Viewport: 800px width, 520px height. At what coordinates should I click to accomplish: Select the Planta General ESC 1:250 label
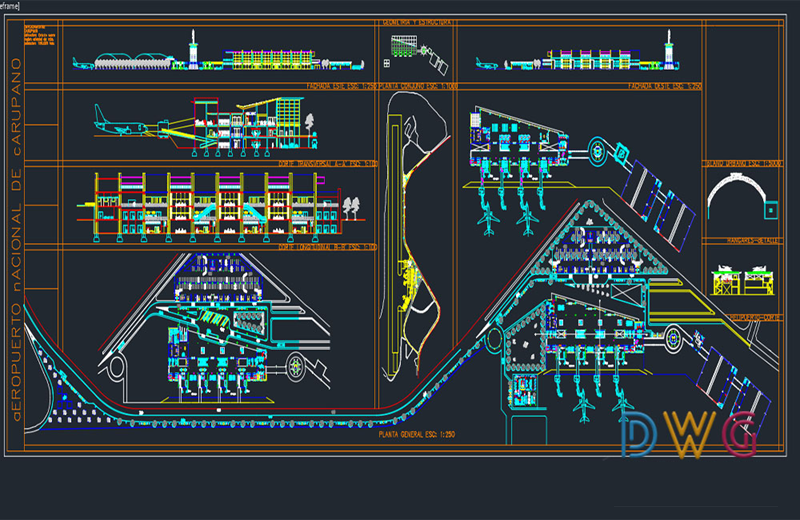click(x=408, y=437)
